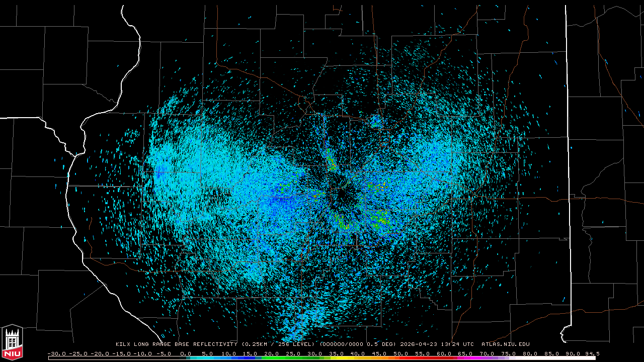Viewport: 644px width, 362px height.
Task: Click the 0.0 label on reflectivity scale
Action: click(186, 353)
